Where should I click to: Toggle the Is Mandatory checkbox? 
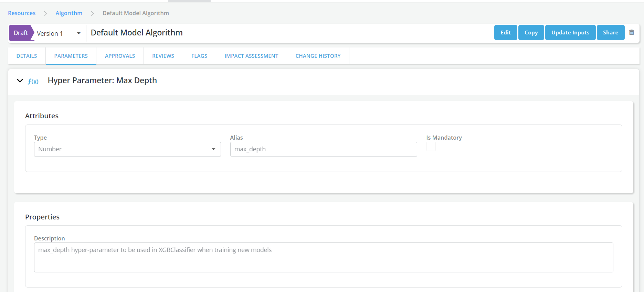point(431,147)
